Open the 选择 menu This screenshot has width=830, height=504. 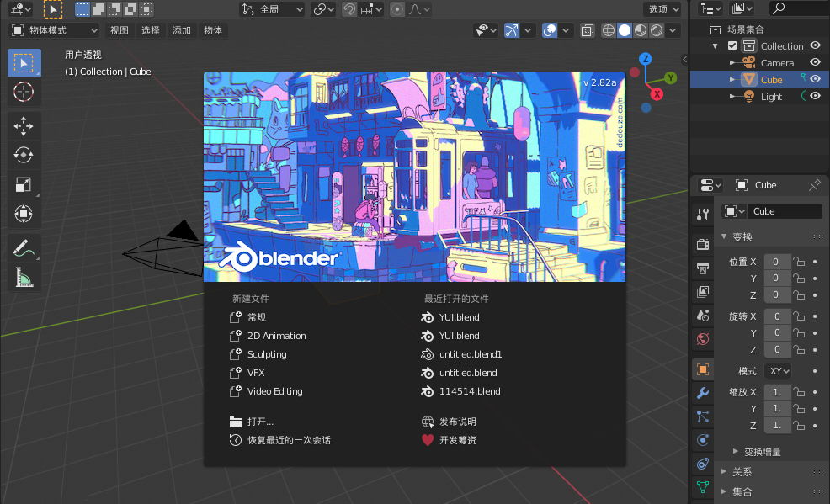coord(151,30)
